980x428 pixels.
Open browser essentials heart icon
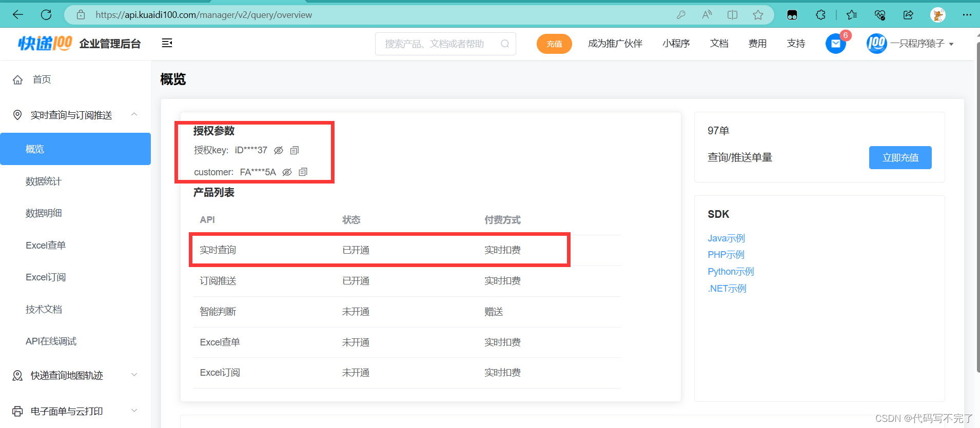880,15
